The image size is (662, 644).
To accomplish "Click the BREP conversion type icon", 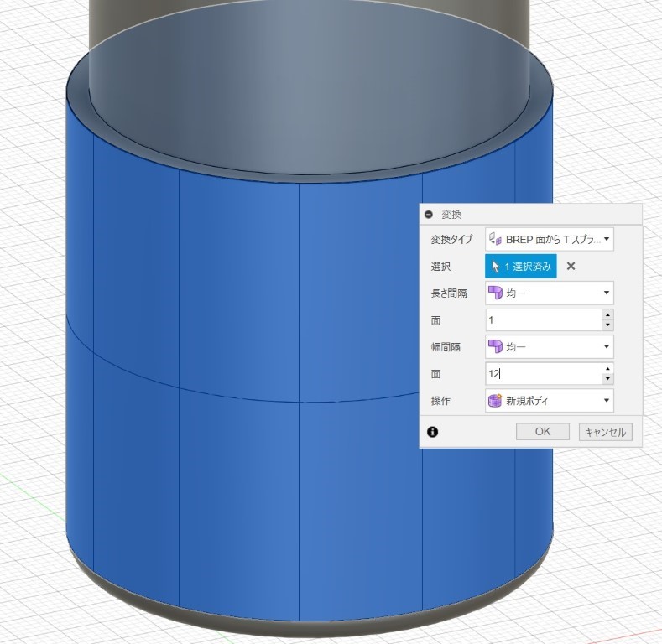I will click(x=496, y=239).
